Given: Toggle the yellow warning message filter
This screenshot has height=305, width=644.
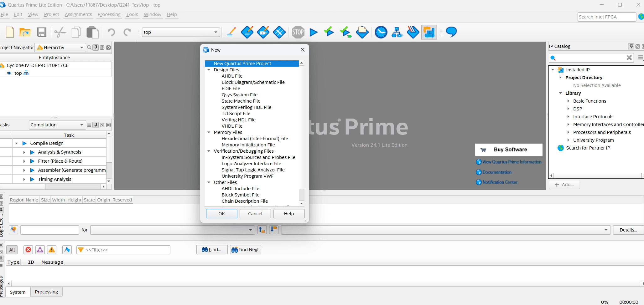Looking at the screenshot, I should [x=52, y=250].
